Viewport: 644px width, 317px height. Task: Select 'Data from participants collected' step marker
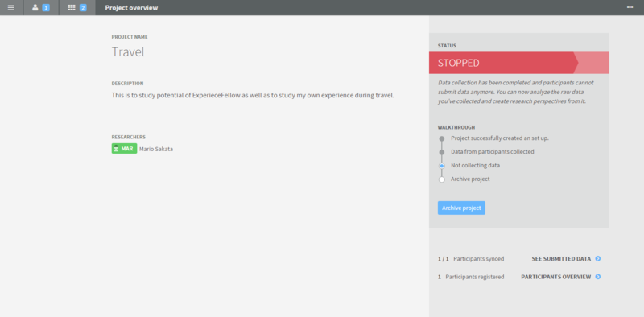(x=441, y=152)
